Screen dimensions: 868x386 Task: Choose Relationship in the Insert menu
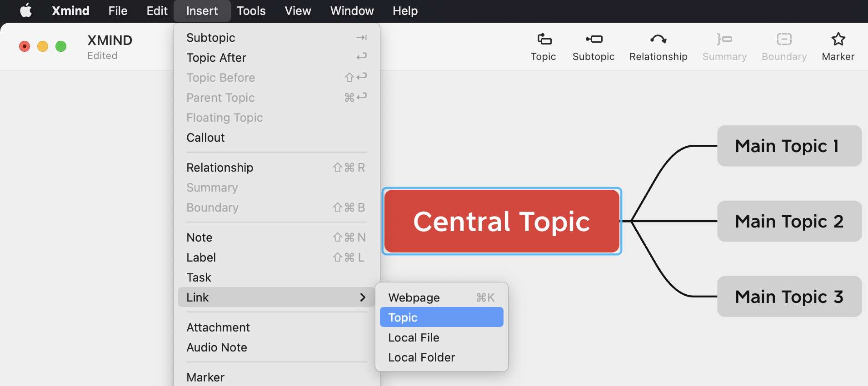[276, 168]
